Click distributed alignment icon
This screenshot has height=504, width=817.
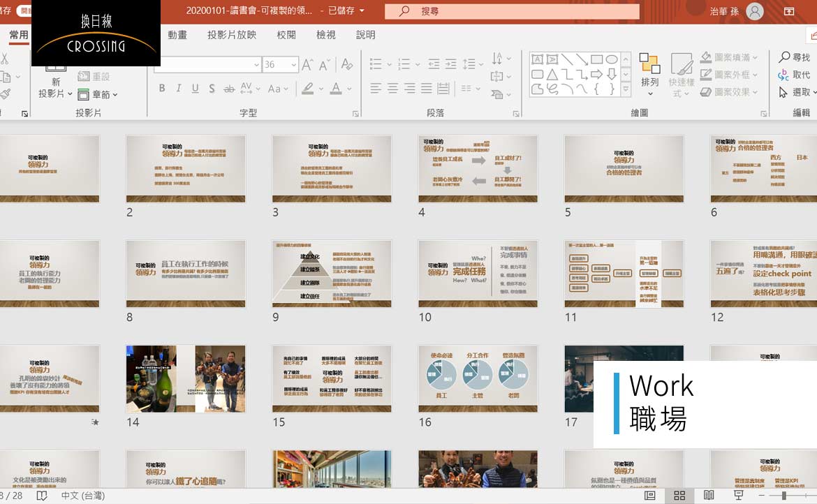tap(443, 89)
